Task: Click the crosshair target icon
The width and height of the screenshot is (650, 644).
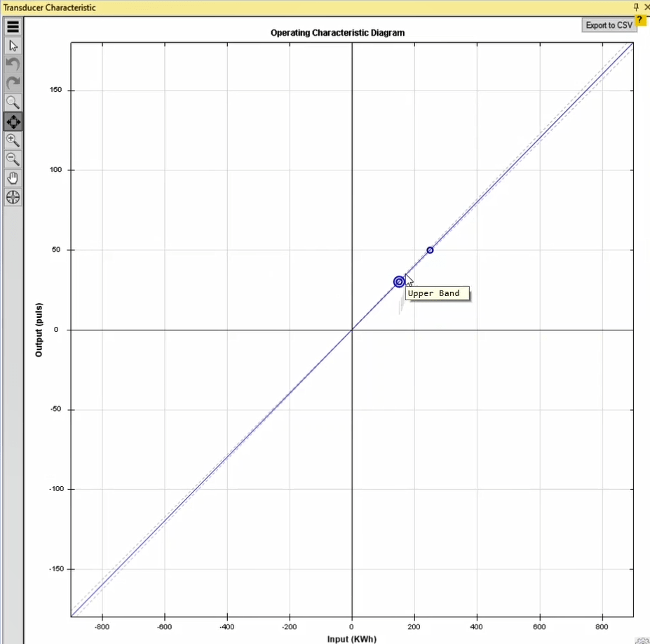Action: (x=13, y=197)
